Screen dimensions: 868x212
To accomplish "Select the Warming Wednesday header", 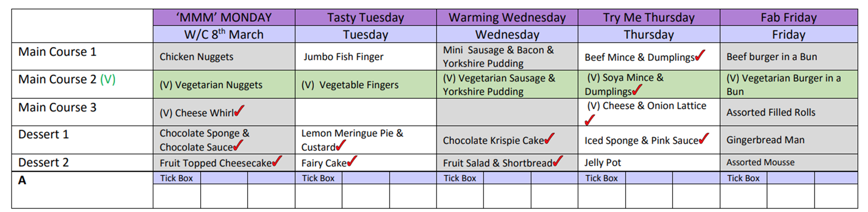I will click(x=507, y=17).
